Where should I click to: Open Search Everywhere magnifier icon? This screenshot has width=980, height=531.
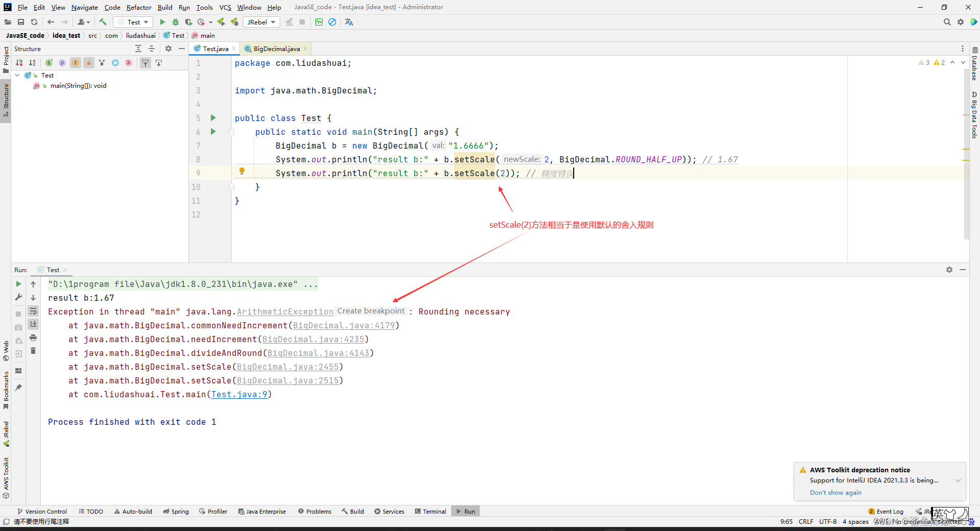coord(947,22)
